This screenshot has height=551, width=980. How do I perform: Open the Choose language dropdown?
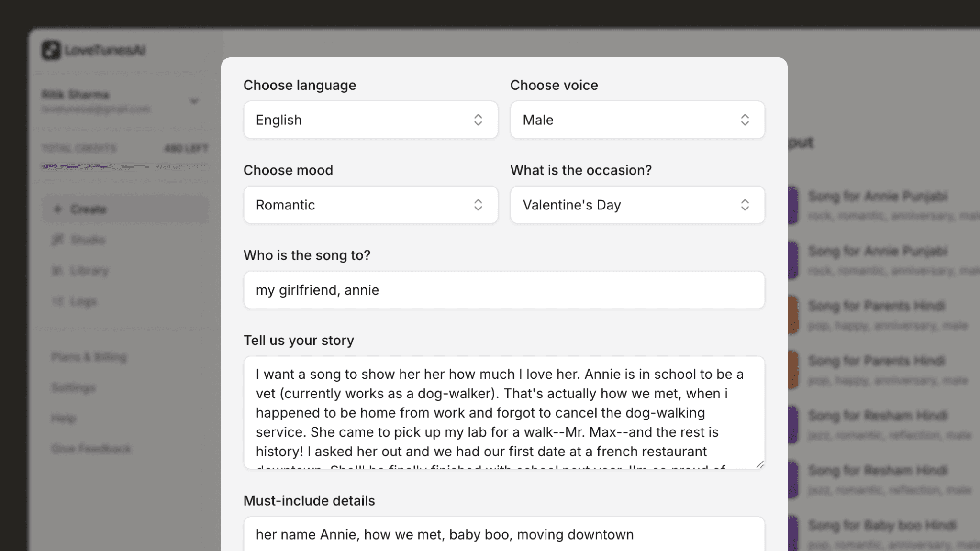(371, 120)
